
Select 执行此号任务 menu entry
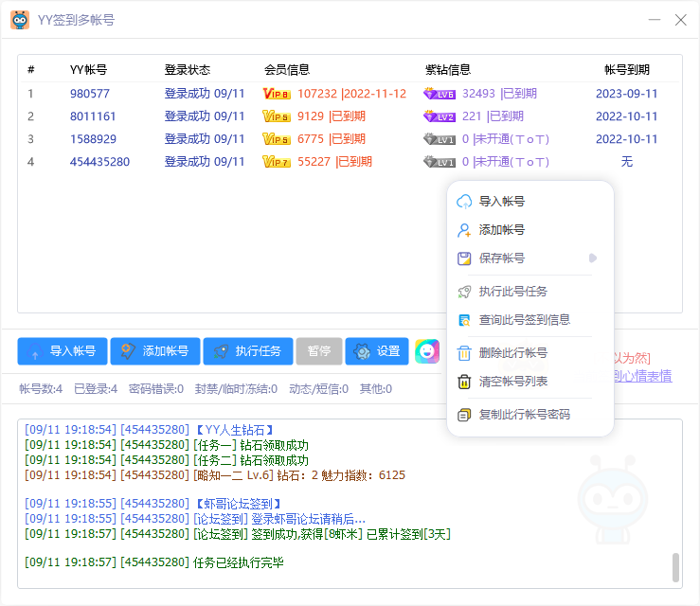(530, 292)
